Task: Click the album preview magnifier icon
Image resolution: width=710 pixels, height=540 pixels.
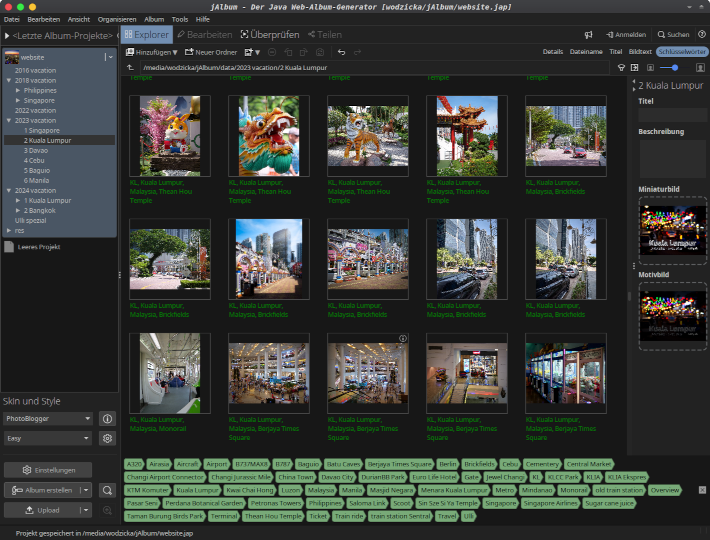Action: [107, 490]
